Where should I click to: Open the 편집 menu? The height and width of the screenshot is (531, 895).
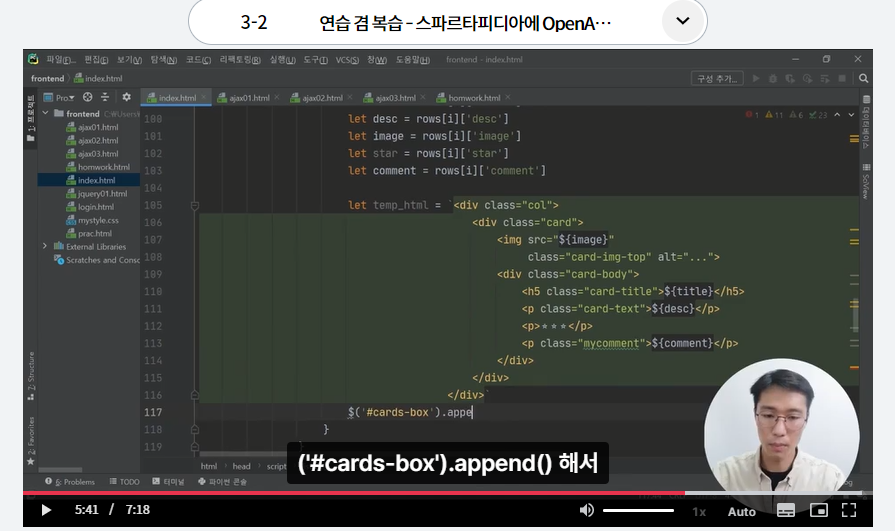[96, 59]
